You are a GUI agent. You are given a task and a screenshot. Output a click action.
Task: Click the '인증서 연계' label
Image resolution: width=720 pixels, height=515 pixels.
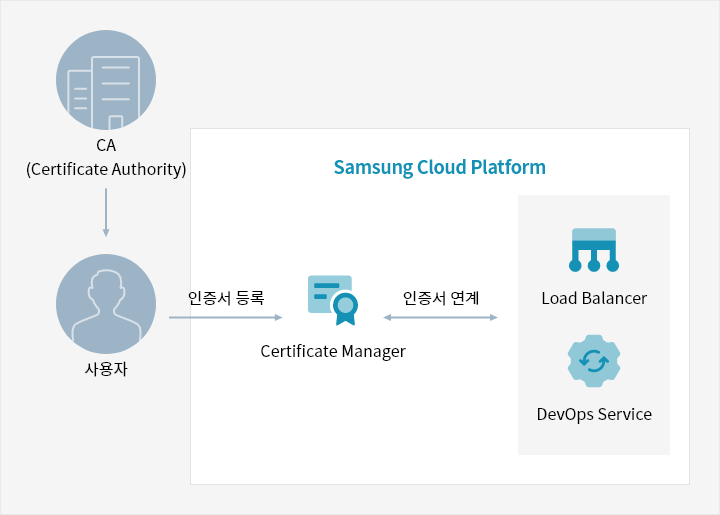pyautogui.click(x=441, y=298)
